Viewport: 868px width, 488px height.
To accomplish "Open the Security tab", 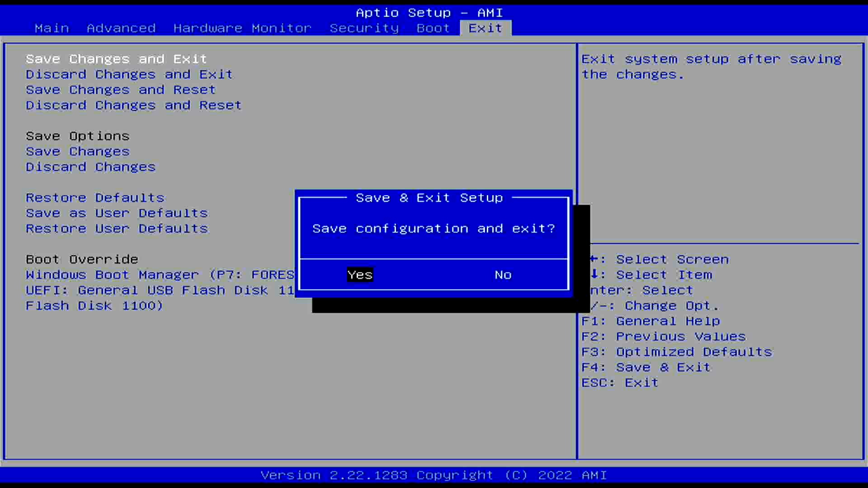I will pyautogui.click(x=364, y=28).
